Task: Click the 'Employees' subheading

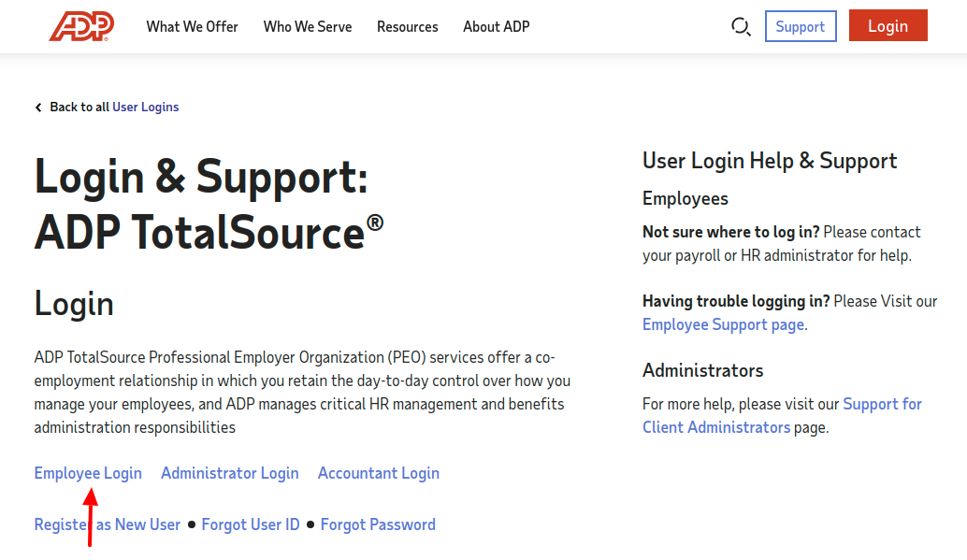Action: tap(686, 198)
